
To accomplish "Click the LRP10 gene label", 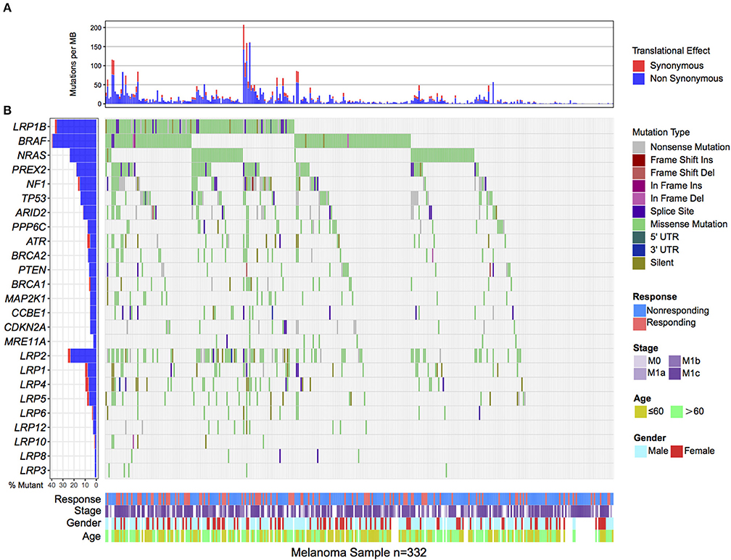I will click(x=30, y=442).
